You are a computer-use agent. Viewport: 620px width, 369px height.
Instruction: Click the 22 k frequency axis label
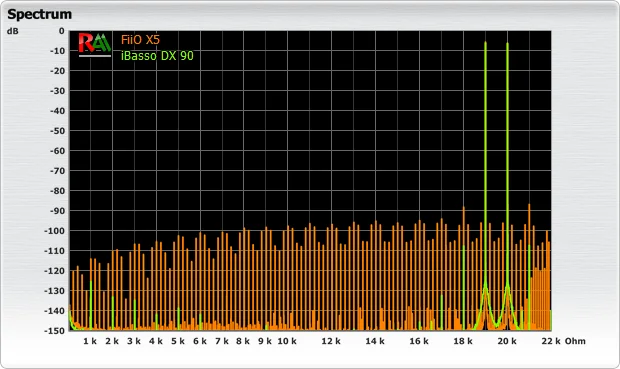coord(551,341)
